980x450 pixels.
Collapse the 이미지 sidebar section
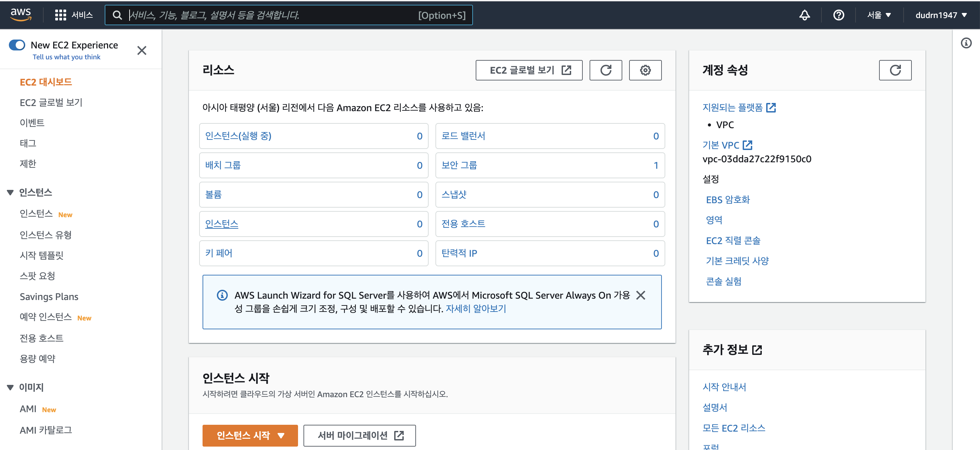(10, 387)
